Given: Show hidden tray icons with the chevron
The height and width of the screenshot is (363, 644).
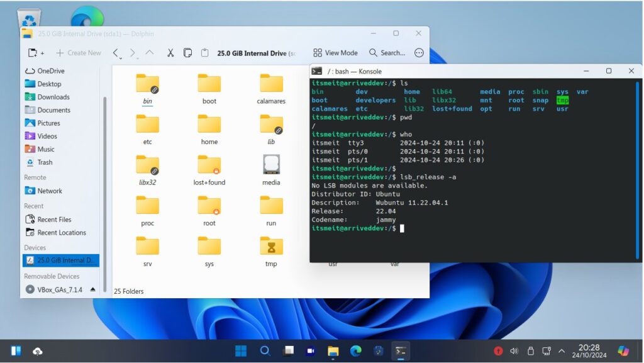Looking at the screenshot, I should pyautogui.click(x=562, y=350).
